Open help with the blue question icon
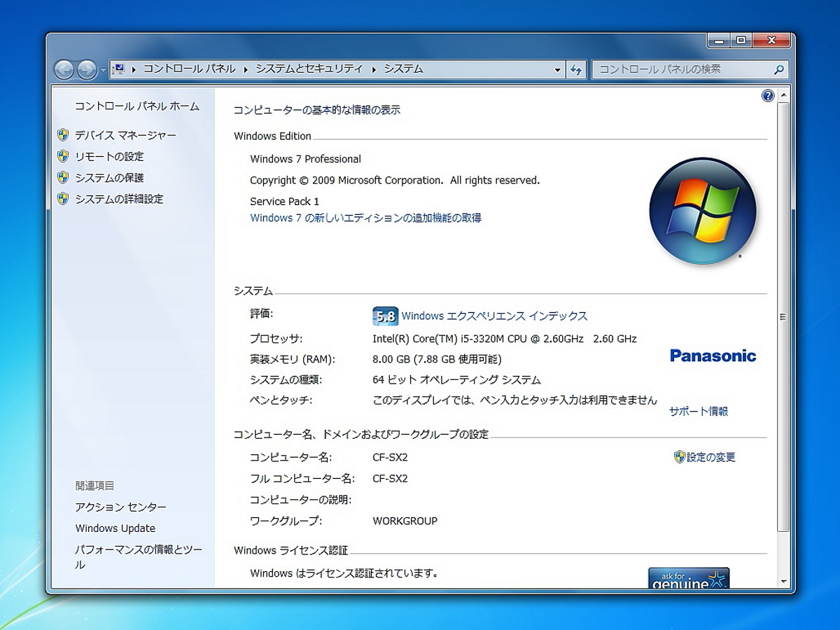This screenshot has height=630, width=840. [768, 96]
